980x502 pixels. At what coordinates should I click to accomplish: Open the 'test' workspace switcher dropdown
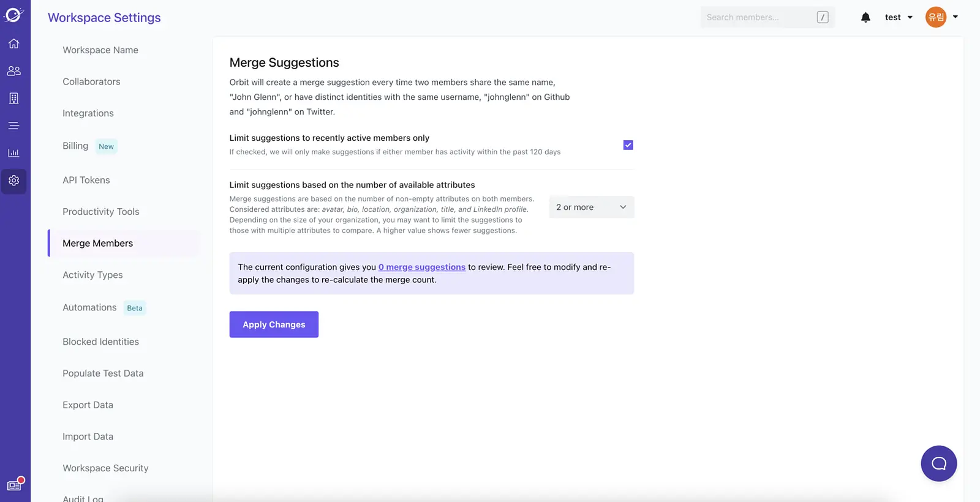899,17
